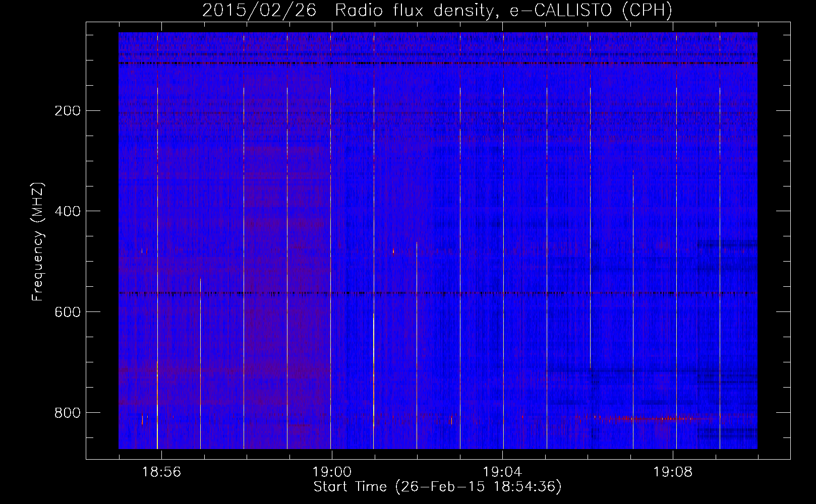Select the 200 frequency tick label
This screenshot has width=816, height=504.
click(x=67, y=110)
